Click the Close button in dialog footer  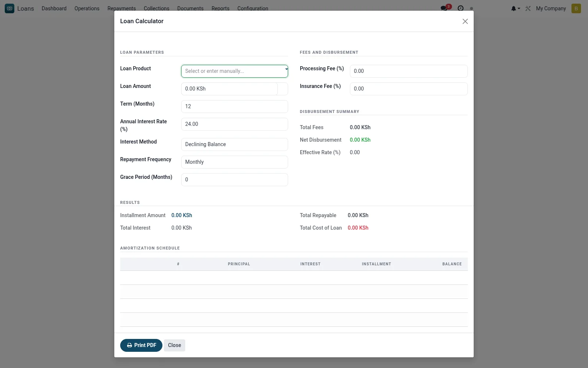click(175, 345)
